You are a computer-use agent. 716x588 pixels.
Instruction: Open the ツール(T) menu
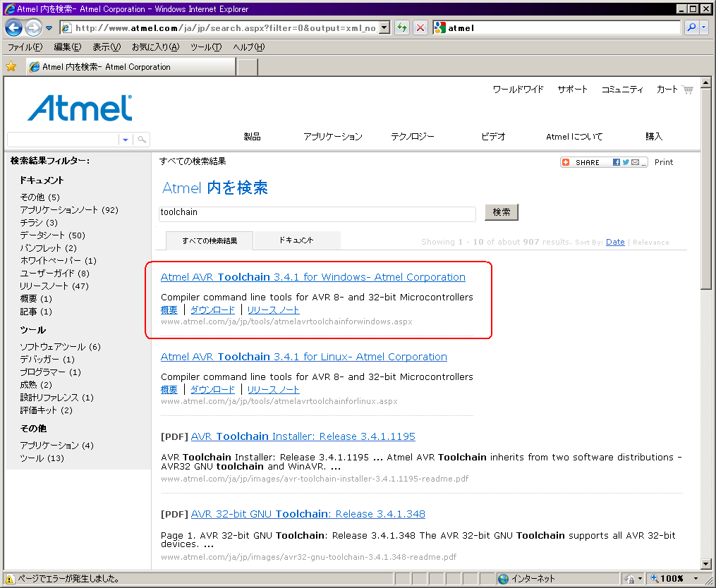point(206,47)
